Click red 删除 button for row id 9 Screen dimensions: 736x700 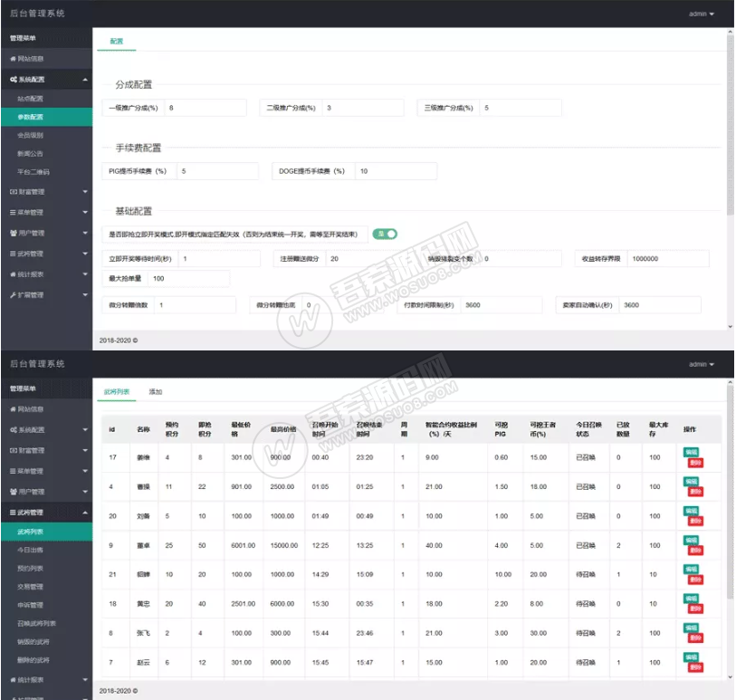[x=695, y=551]
